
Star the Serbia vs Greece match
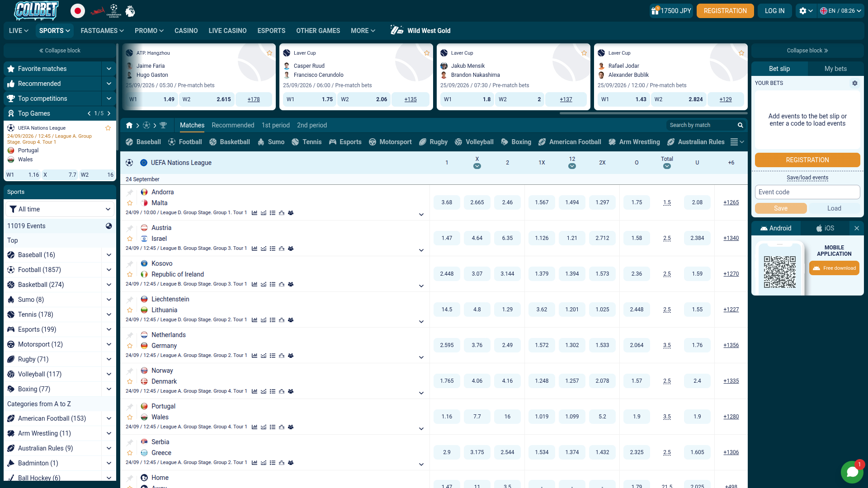[130, 453]
